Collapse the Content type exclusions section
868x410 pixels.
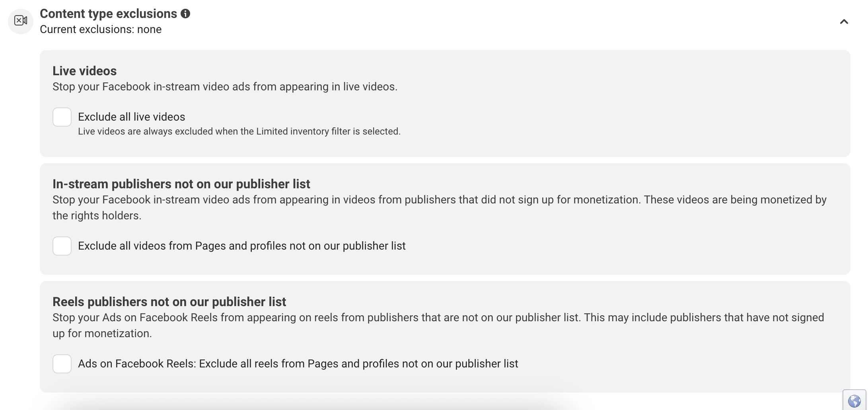[844, 21]
